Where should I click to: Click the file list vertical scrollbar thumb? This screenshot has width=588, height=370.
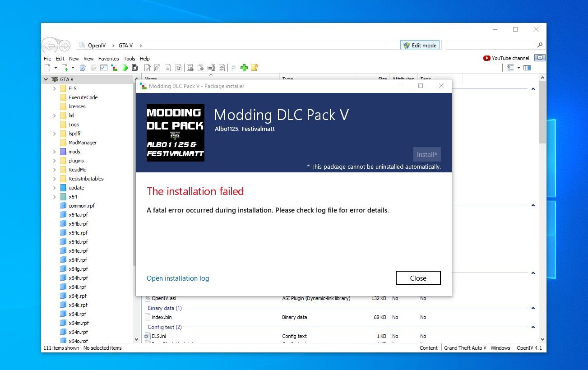click(x=543, y=112)
